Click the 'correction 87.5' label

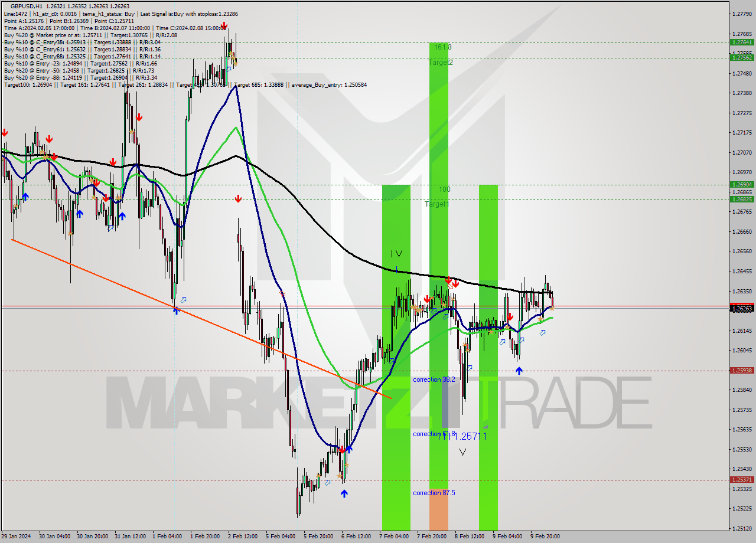pos(434,493)
